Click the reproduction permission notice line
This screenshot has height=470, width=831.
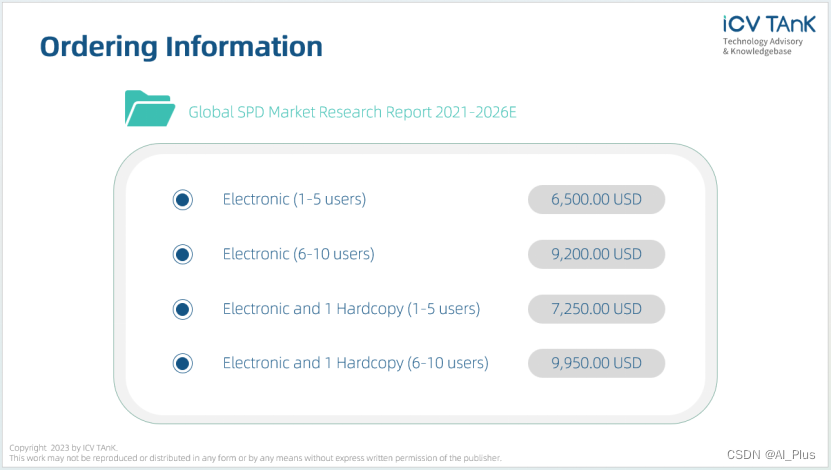click(x=255, y=458)
